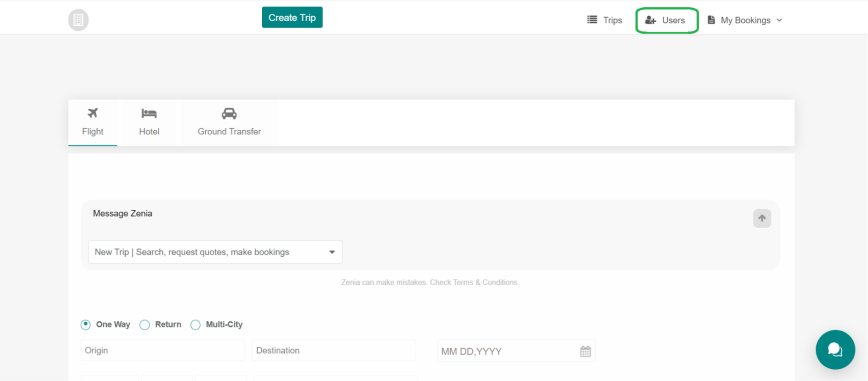868x381 pixels.
Task: Switch to the Hotel tab label
Action: (149, 132)
